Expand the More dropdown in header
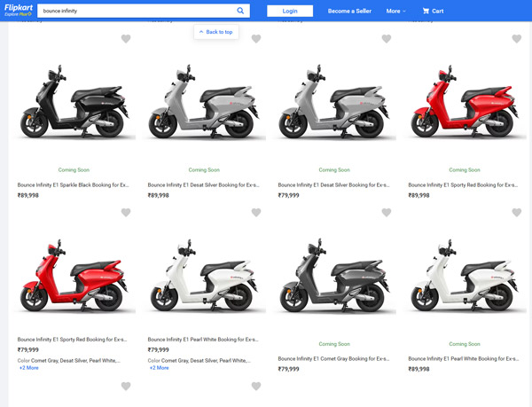Image resolution: width=532 pixels, height=407 pixels. 395,11
